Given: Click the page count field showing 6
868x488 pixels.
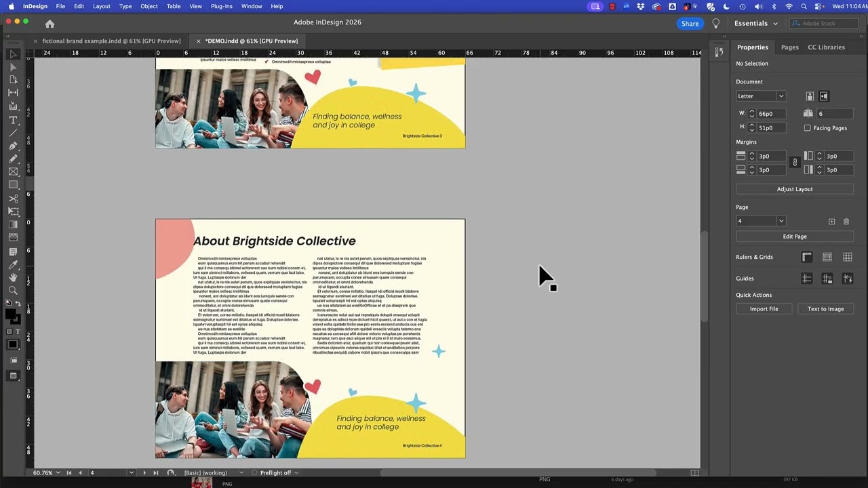Looking at the screenshot, I should click(834, 114).
